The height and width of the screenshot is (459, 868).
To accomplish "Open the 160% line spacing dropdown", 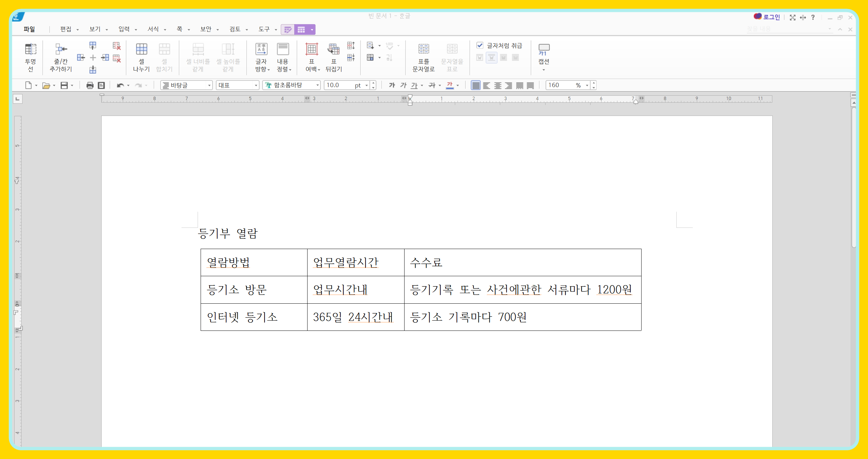I will (x=587, y=85).
